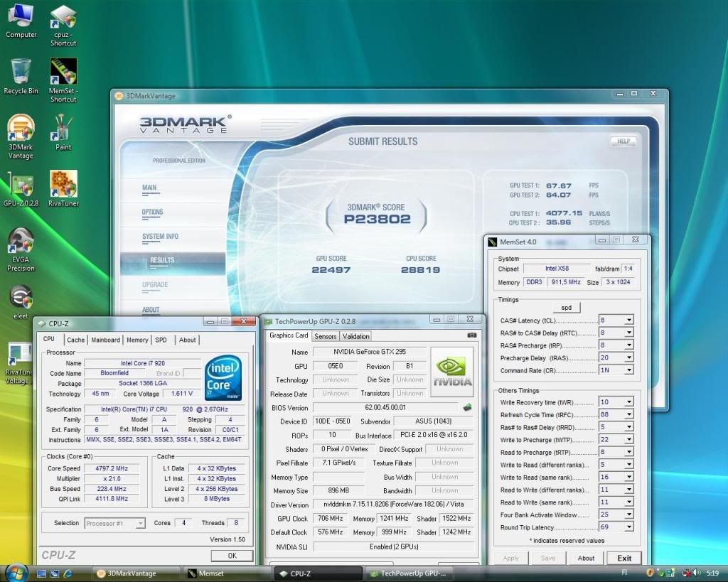Click OK in the CPU-Z window

[232, 556]
